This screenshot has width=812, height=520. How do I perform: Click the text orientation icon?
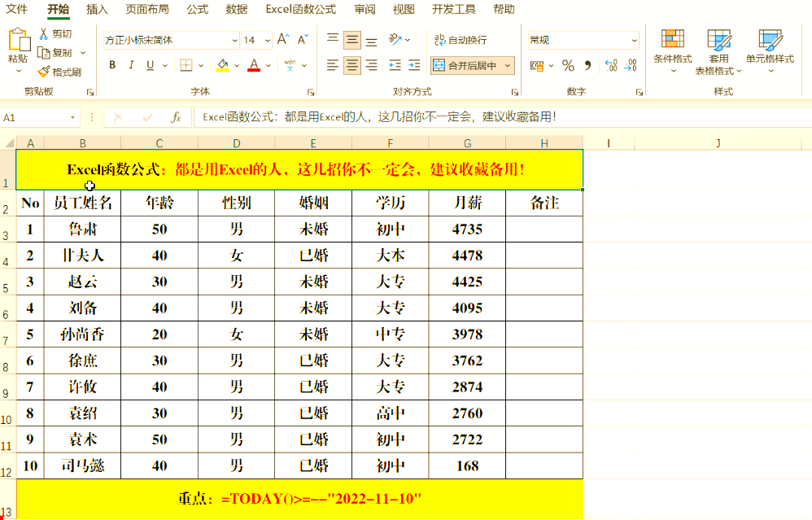pos(395,39)
